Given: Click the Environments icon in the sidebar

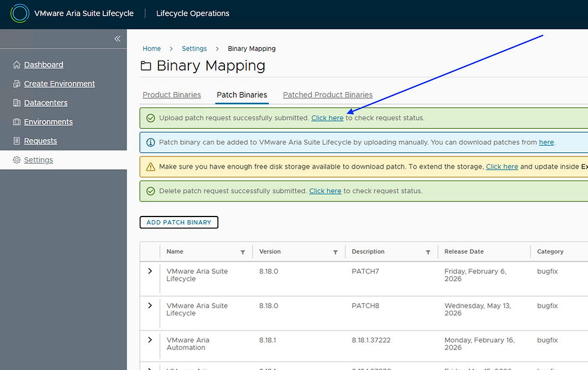Looking at the screenshot, I should 17,122.
